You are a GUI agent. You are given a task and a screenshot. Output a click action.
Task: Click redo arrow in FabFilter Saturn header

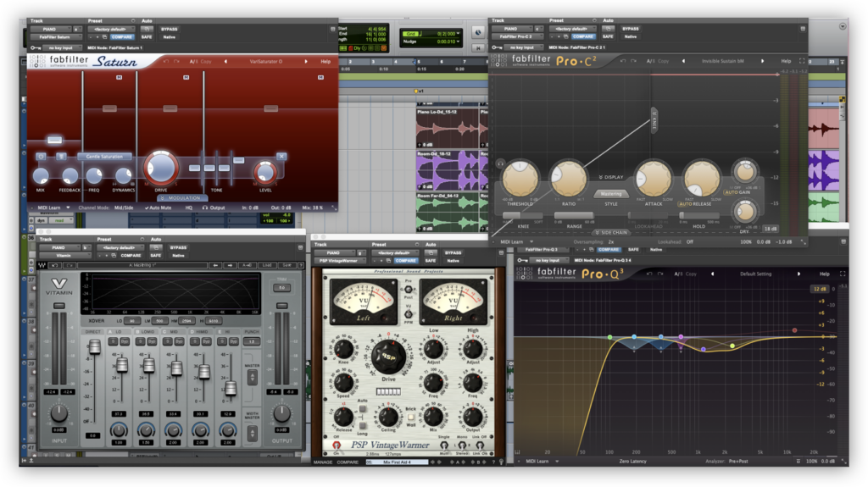pos(177,62)
